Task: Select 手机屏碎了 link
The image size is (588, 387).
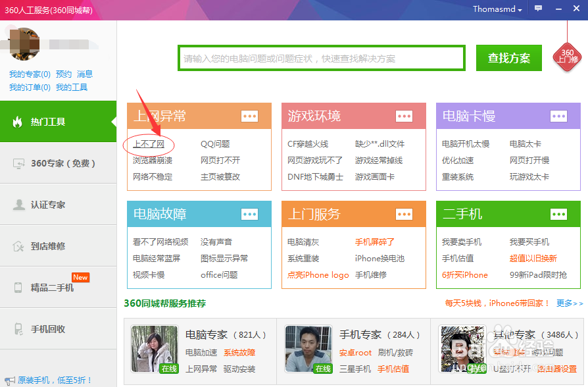Action: (x=375, y=242)
